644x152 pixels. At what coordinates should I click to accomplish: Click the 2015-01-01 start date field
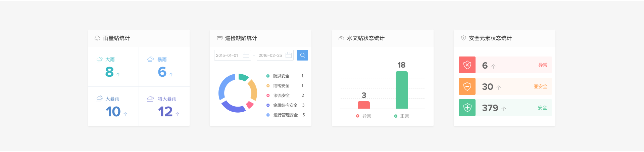pos(228,55)
